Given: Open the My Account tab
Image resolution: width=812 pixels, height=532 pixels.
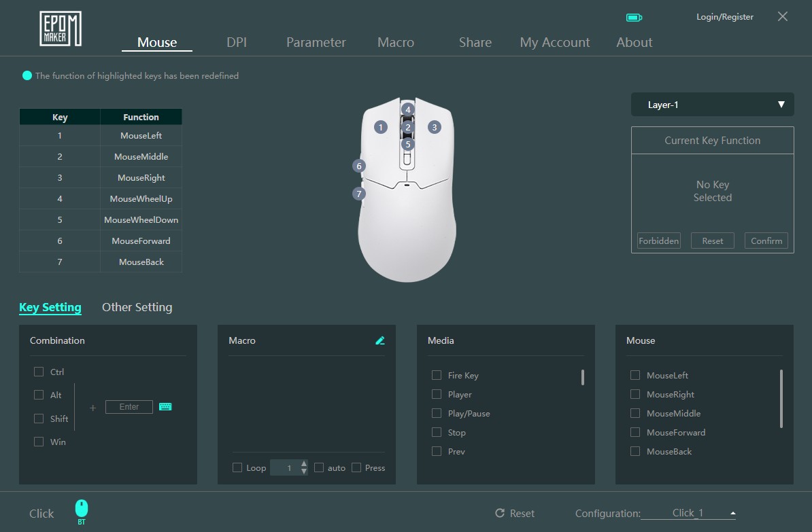Looking at the screenshot, I should [x=555, y=42].
